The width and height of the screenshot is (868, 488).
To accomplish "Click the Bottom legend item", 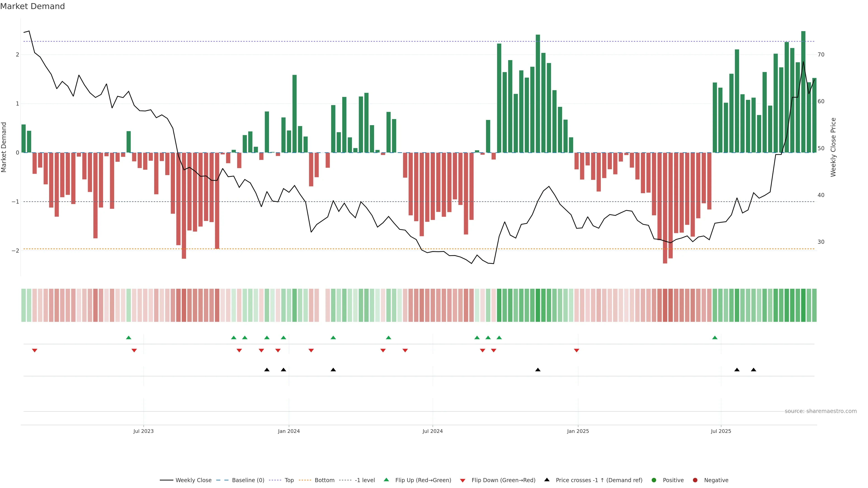I will (x=324, y=480).
